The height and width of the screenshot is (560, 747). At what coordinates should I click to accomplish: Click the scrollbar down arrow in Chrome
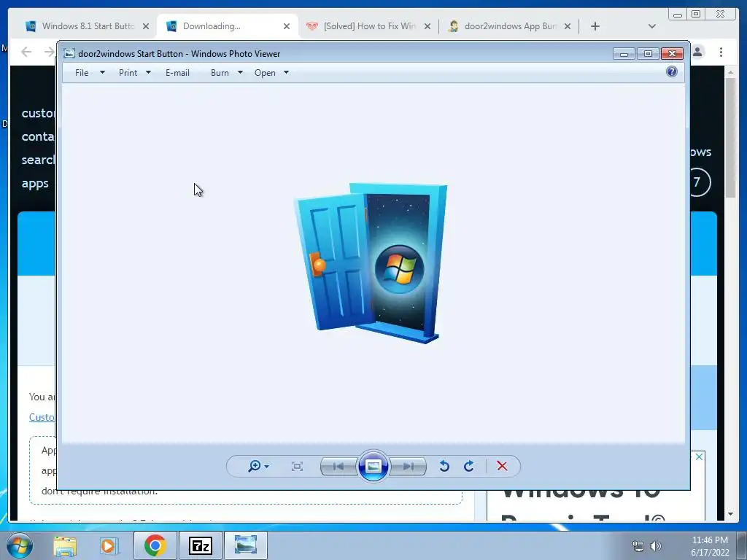[730, 514]
